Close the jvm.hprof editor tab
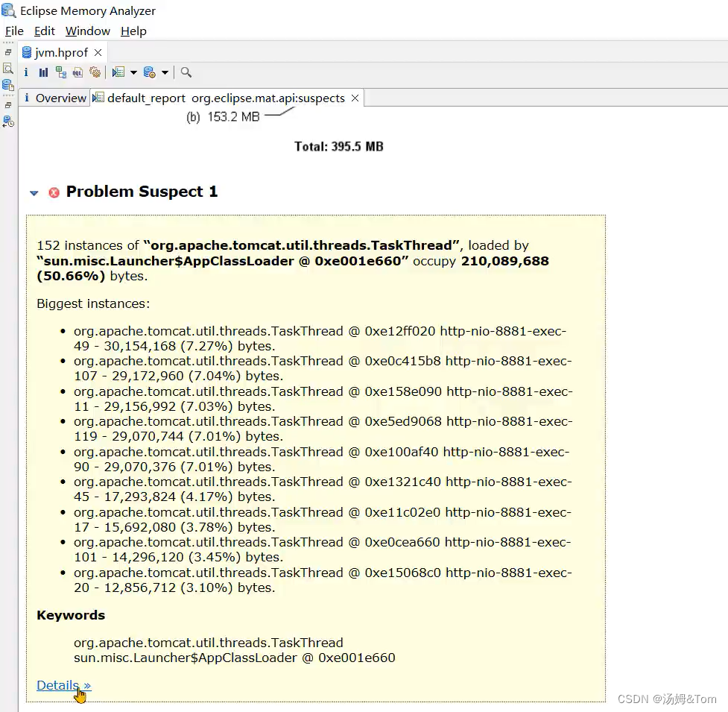The height and width of the screenshot is (712, 728). tap(98, 52)
